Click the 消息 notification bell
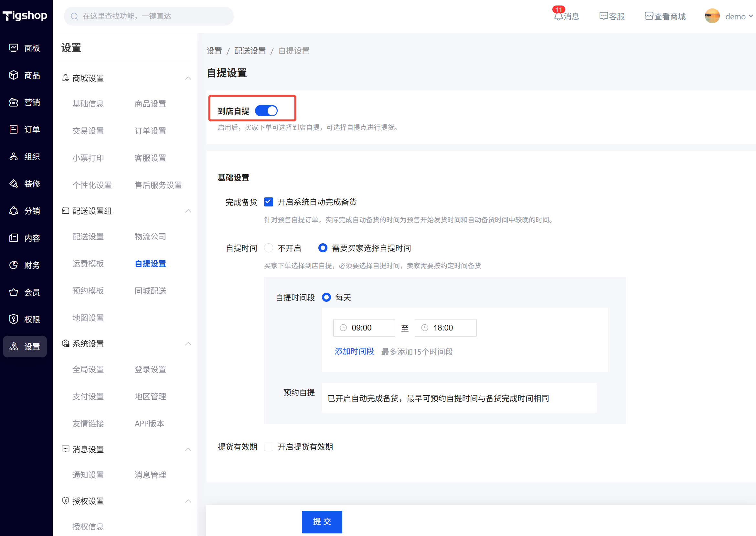The height and width of the screenshot is (536, 756). coord(566,16)
